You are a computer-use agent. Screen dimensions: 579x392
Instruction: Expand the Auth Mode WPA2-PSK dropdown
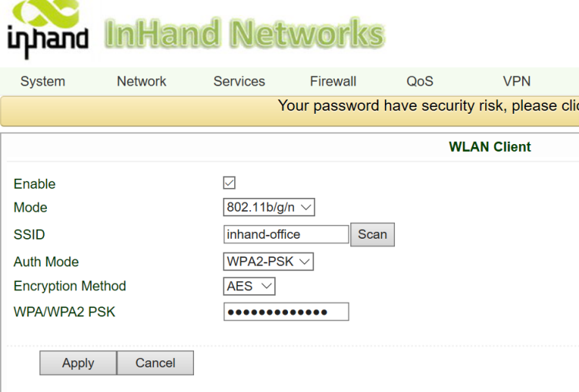tap(268, 262)
